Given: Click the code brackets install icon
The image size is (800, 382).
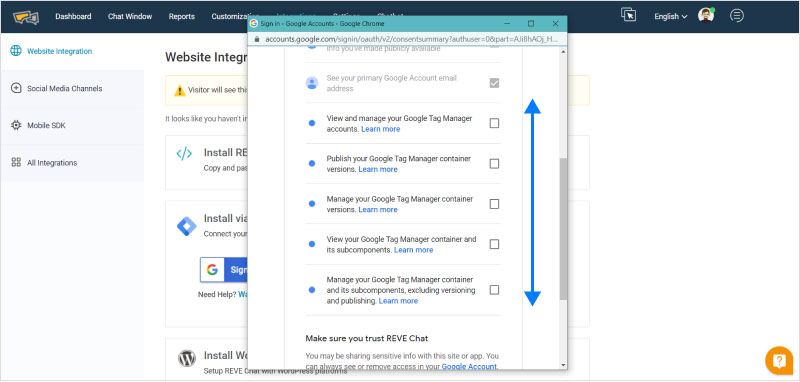Looking at the screenshot, I should click(x=184, y=154).
